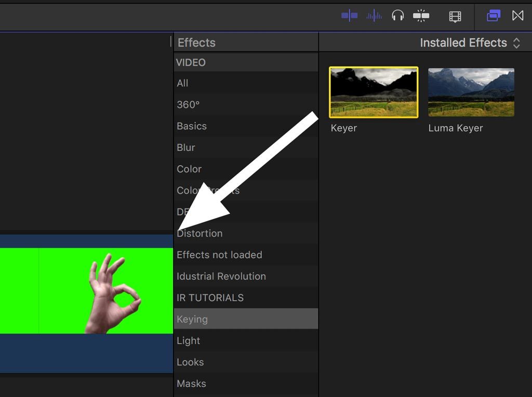
Task: Choose the Distortion category
Action: [199, 233]
